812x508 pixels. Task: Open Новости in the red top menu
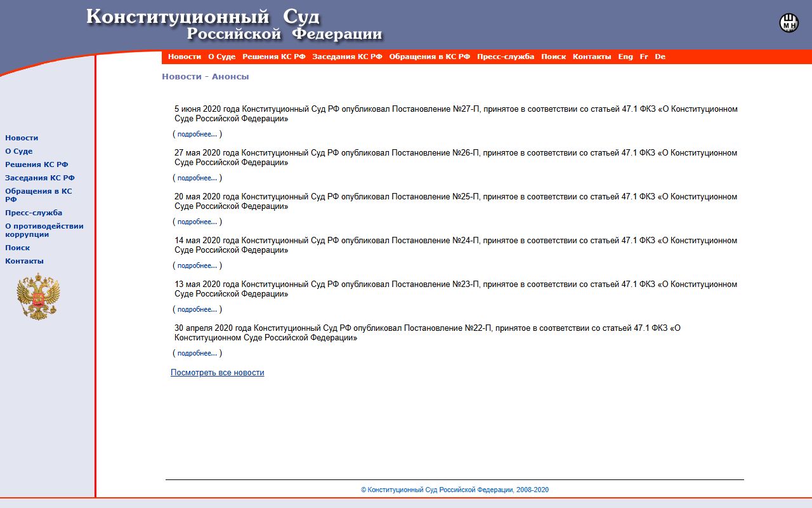(x=185, y=57)
